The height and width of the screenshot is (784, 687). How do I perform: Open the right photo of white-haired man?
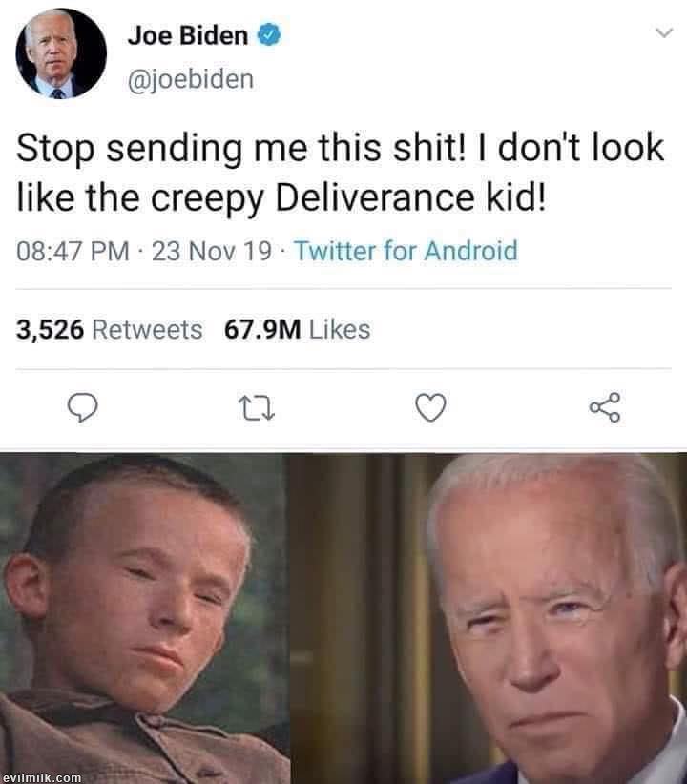point(489,618)
